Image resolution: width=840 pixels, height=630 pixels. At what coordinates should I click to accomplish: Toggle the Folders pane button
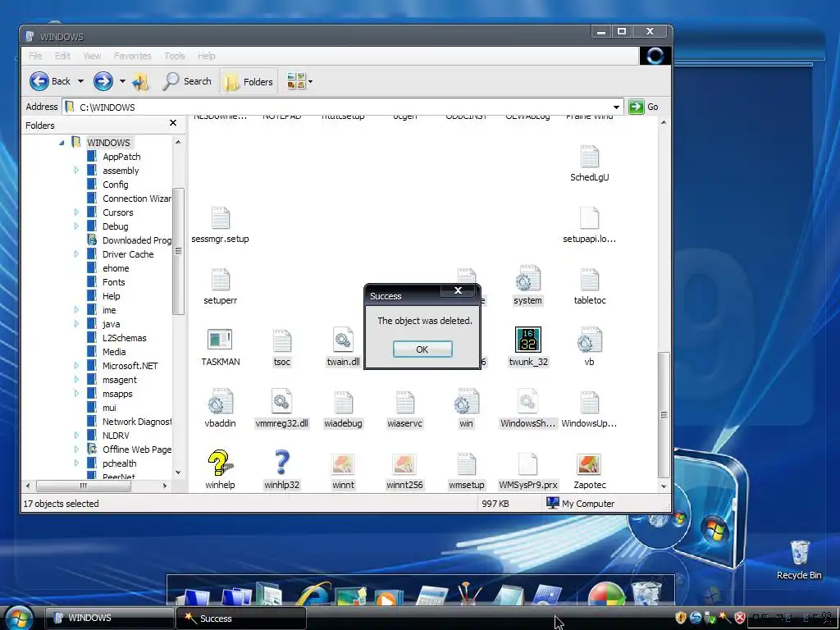coord(249,81)
